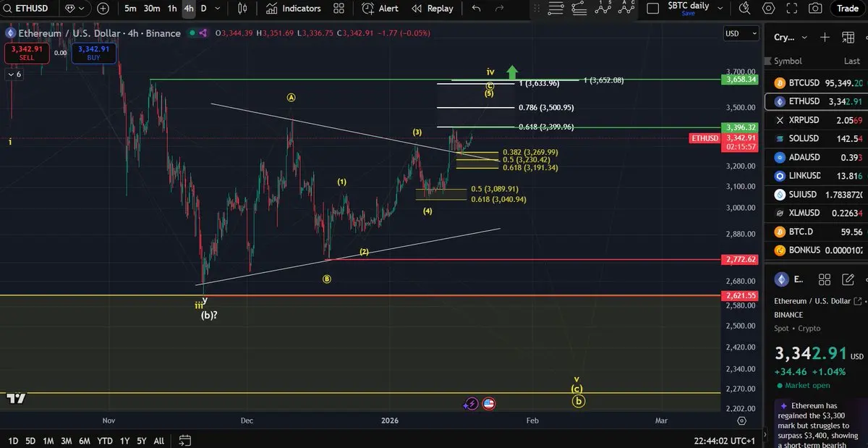The image size is (868, 448).
Task: Select ETHUSD in the watchlist
Action: click(x=817, y=101)
